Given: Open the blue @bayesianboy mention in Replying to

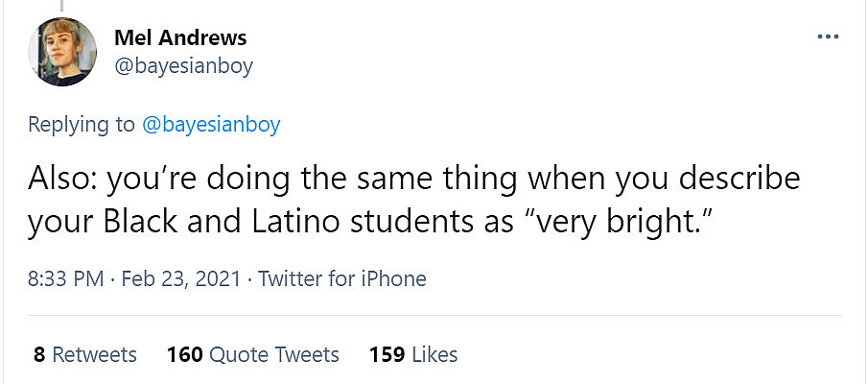Looking at the screenshot, I should point(211,125).
